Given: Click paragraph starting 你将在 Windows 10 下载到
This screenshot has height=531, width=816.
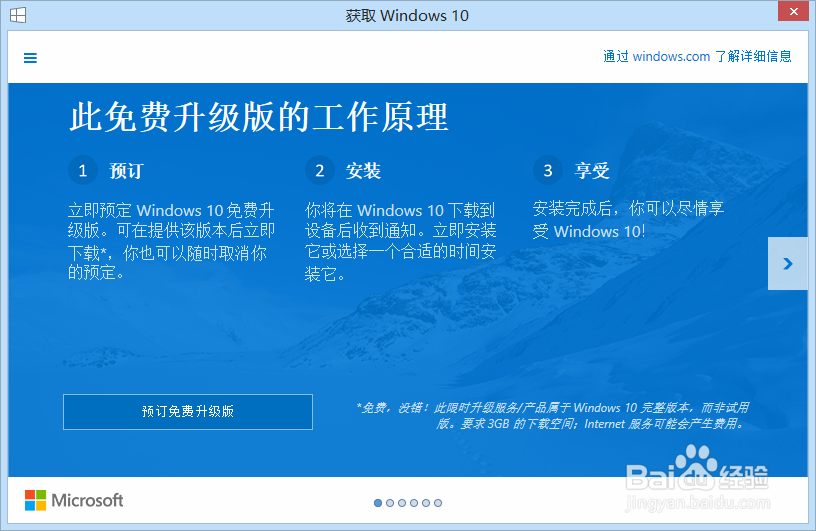Looking at the screenshot, I should (400, 242).
